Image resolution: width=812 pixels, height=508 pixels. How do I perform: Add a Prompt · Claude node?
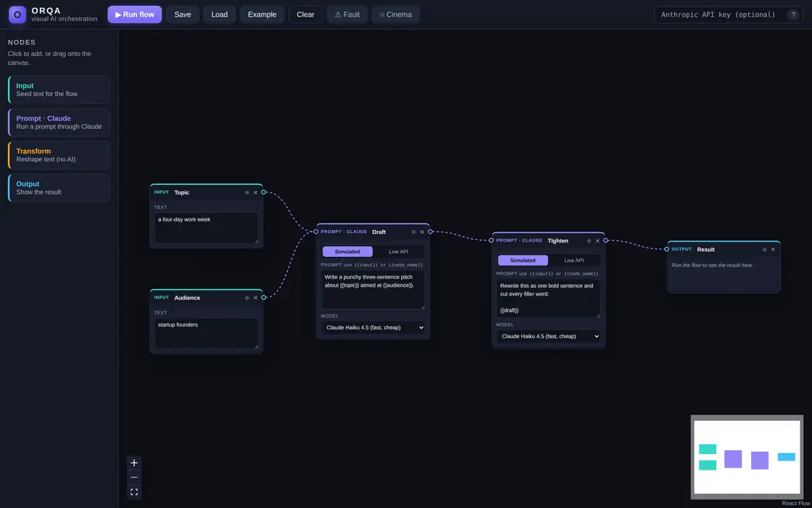click(59, 123)
